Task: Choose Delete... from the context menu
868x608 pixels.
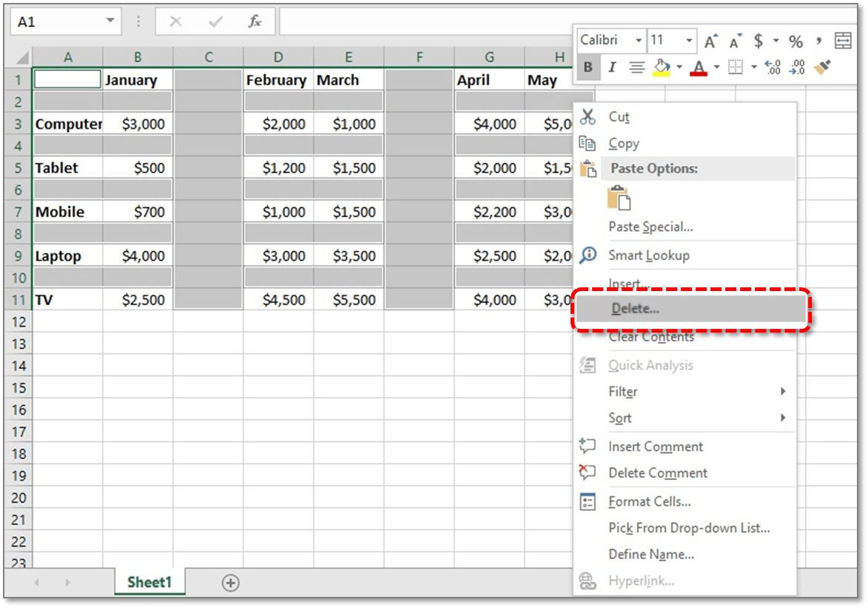Action: click(690, 309)
